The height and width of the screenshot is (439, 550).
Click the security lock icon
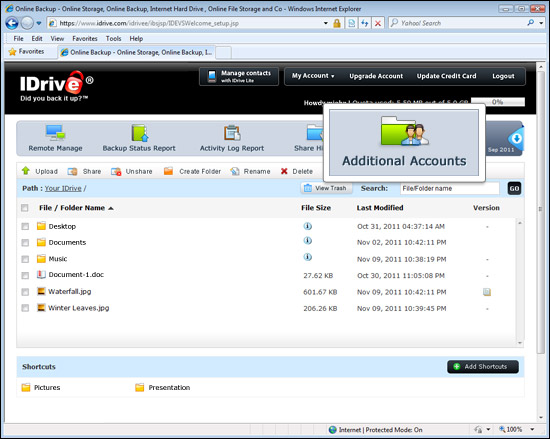pyautogui.click(x=337, y=23)
